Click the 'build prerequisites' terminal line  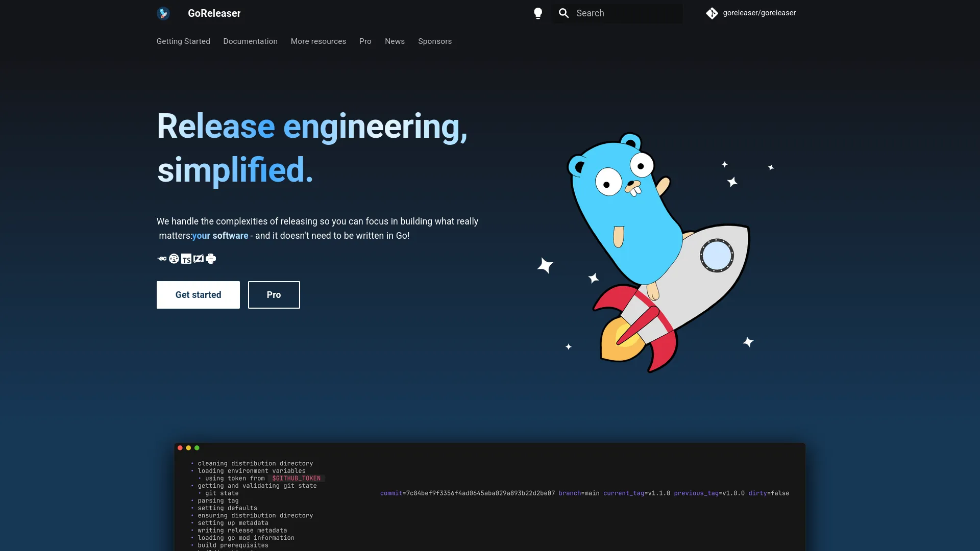pyautogui.click(x=233, y=545)
